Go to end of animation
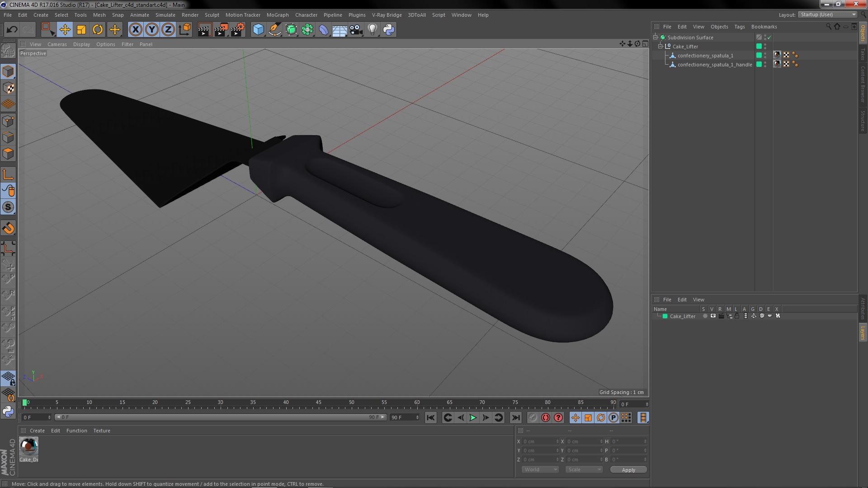The height and width of the screenshot is (488, 868). click(x=515, y=418)
